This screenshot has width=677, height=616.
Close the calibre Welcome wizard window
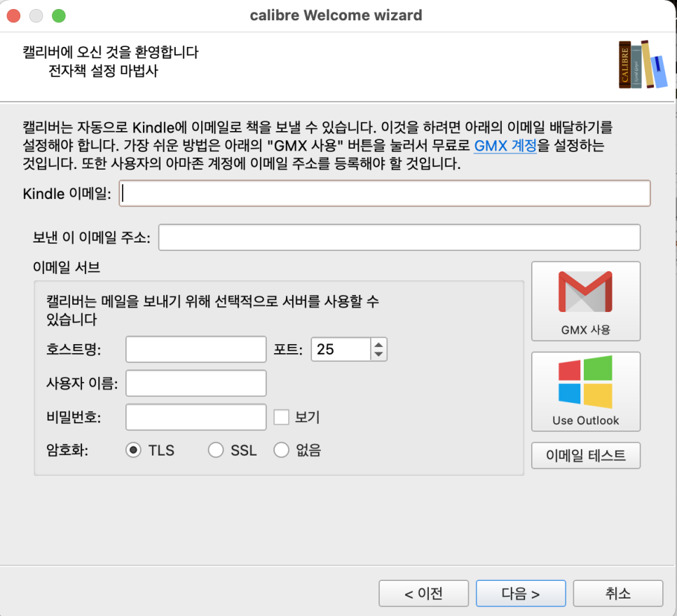(x=13, y=16)
